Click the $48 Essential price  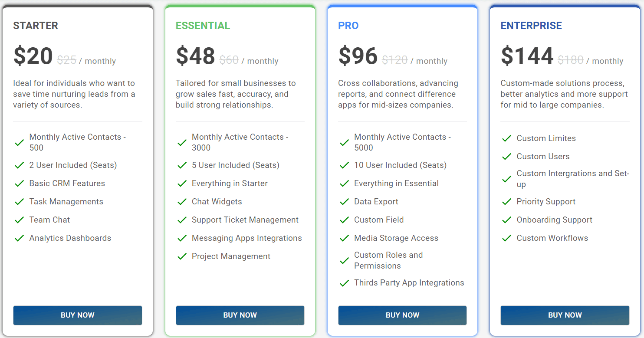(195, 56)
